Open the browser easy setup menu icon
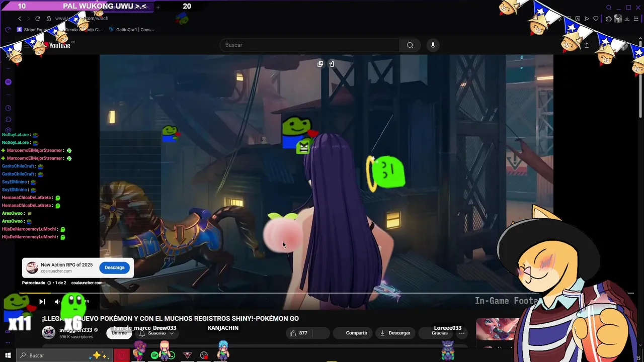The image size is (644, 362). pyautogui.click(x=636, y=19)
